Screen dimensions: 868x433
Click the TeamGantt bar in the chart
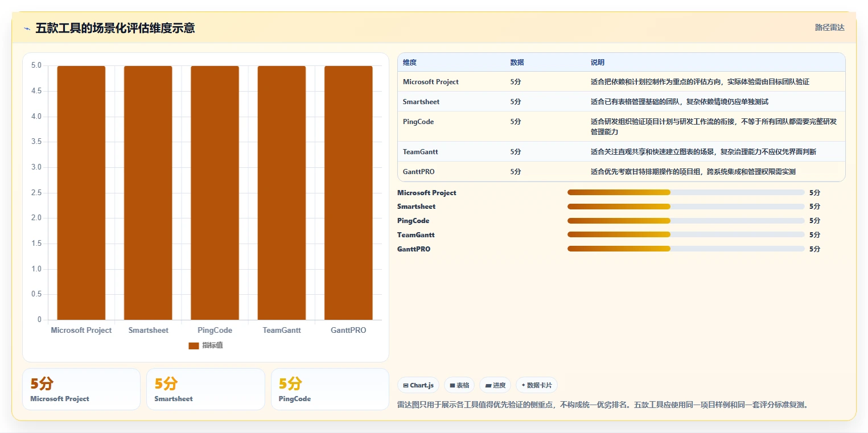tap(282, 192)
